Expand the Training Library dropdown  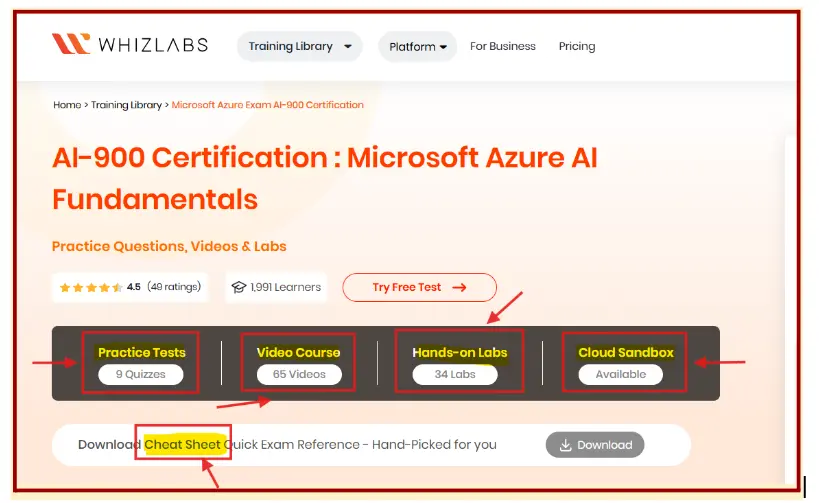coord(299,46)
